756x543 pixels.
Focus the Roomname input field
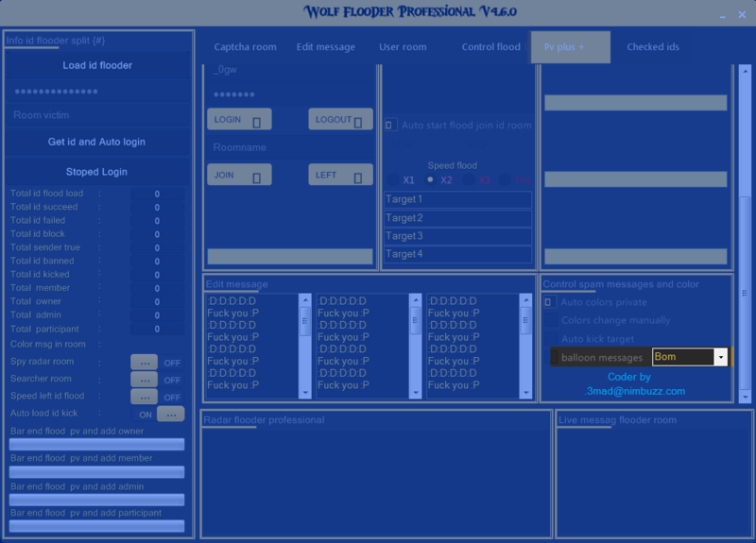click(290, 147)
